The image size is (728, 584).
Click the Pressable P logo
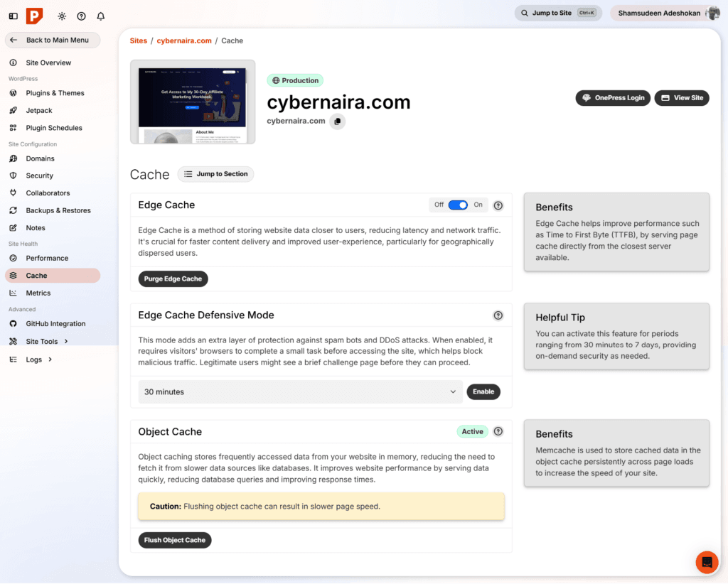(x=34, y=15)
